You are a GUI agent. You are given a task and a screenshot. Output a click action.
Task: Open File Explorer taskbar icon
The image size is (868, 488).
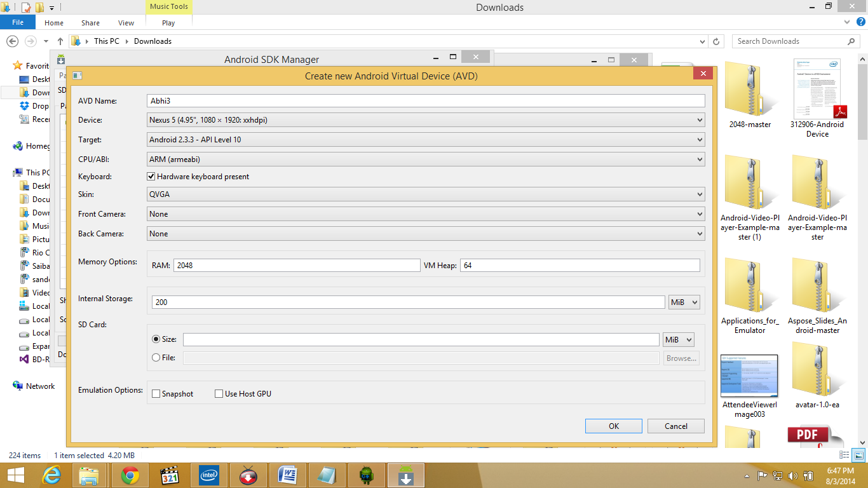click(89, 475)
